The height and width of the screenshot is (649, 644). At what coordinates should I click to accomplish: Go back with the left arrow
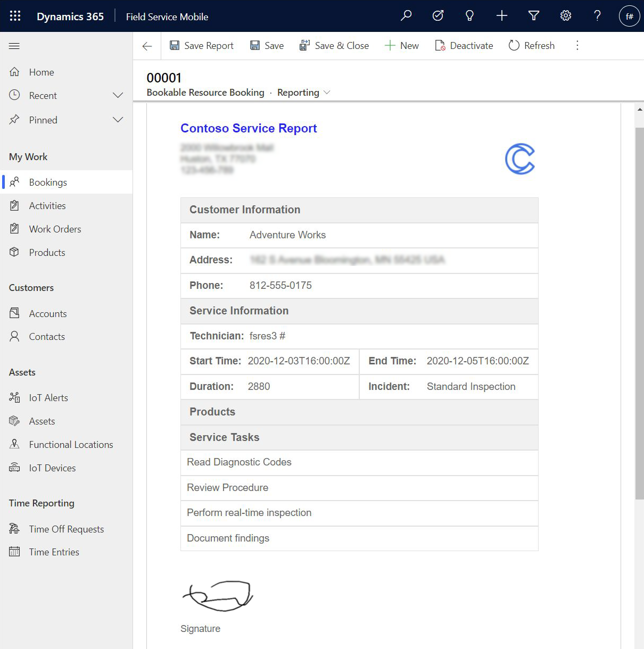pos(147,46)
